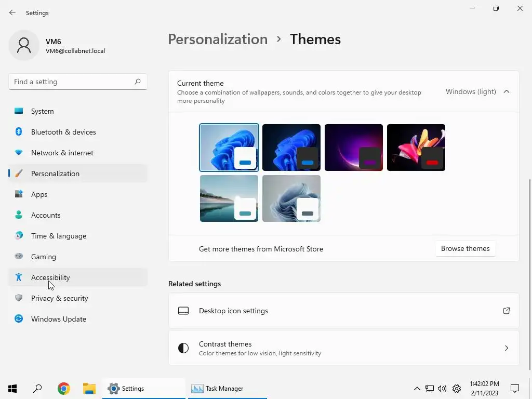
Task: Open taskbar search
Action: tap(37, 388)
